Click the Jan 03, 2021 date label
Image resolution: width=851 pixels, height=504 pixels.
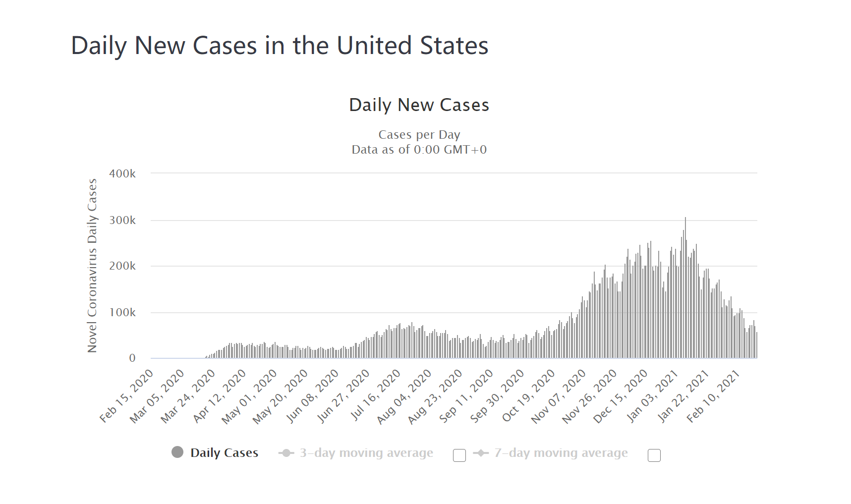[652, 395]
